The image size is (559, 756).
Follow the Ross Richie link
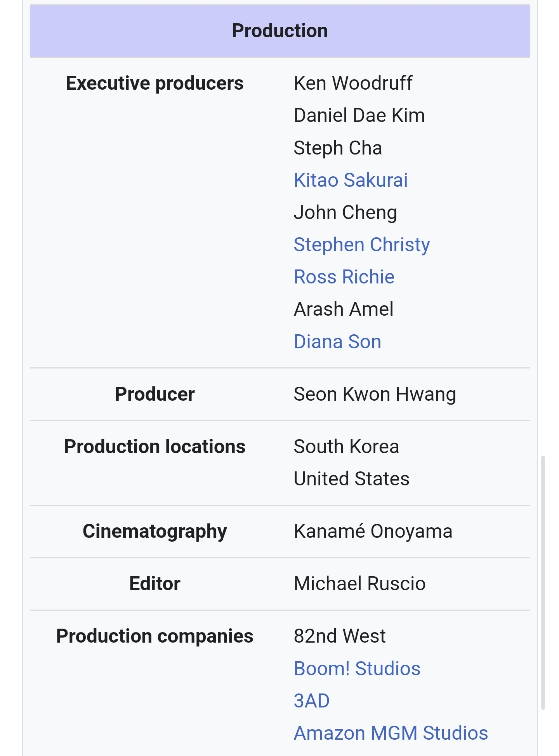pyautogui.click(x=344, y=277)
